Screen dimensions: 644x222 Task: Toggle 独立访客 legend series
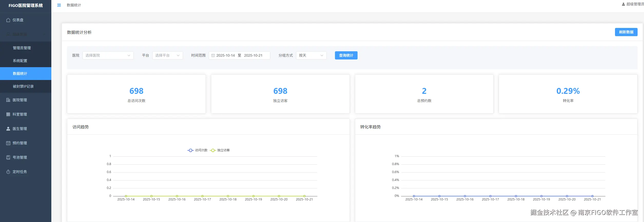220,150
